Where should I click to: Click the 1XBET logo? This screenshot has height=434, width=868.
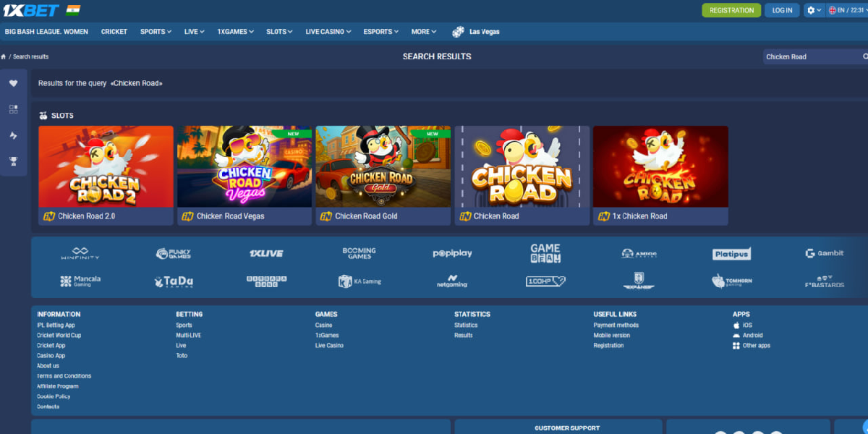29,10
